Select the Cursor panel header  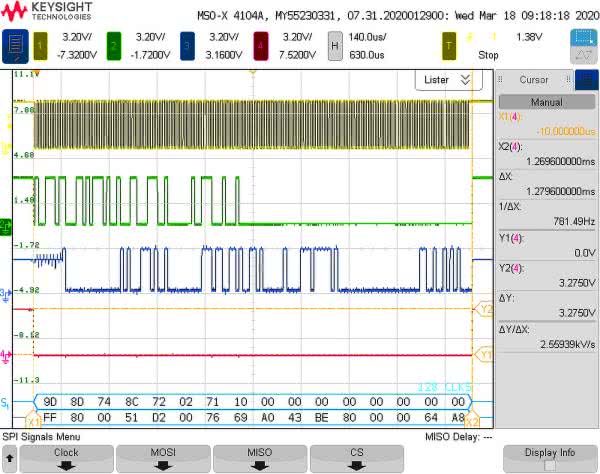click(x=534, y=80)
